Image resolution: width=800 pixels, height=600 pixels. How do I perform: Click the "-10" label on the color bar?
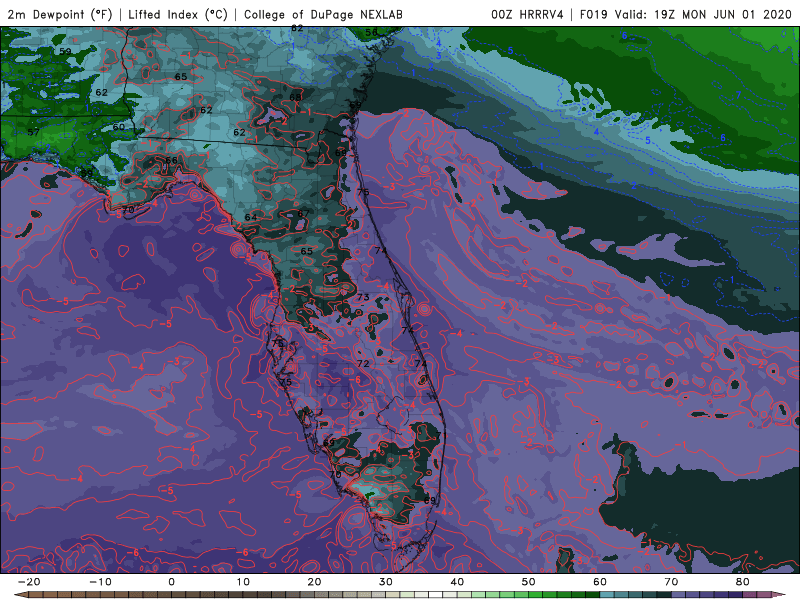100,582
